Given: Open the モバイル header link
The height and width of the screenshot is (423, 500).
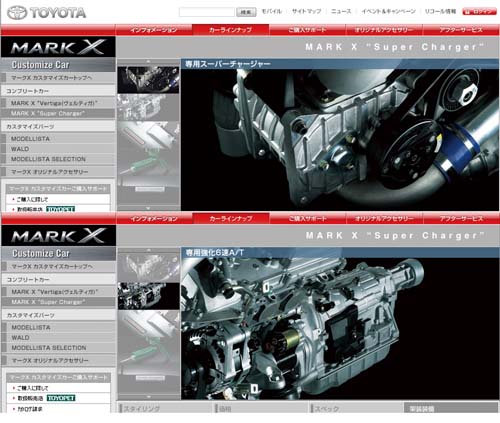Looking at the screenshot, I should coord(271,11).
